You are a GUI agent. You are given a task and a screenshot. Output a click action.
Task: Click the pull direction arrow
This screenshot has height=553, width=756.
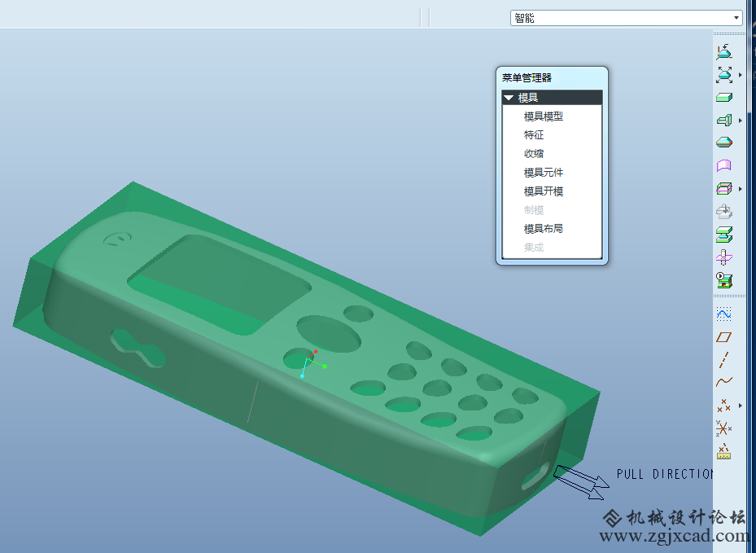582,482
